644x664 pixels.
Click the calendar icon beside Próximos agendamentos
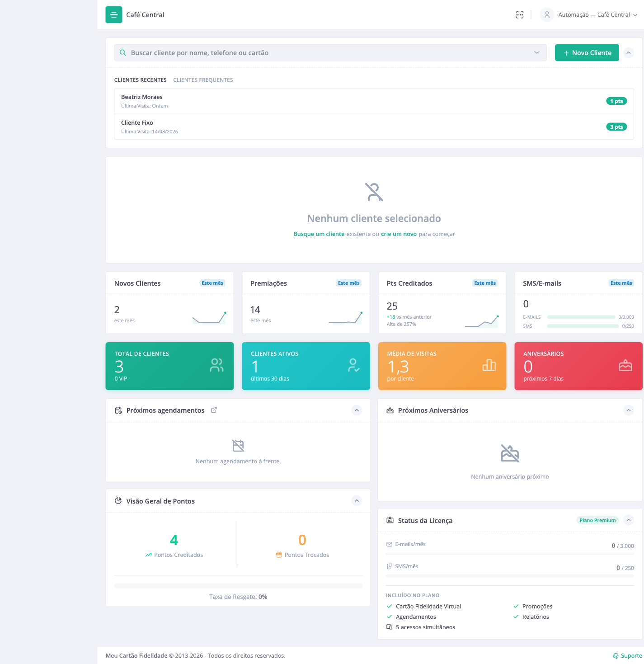[118, 410]
